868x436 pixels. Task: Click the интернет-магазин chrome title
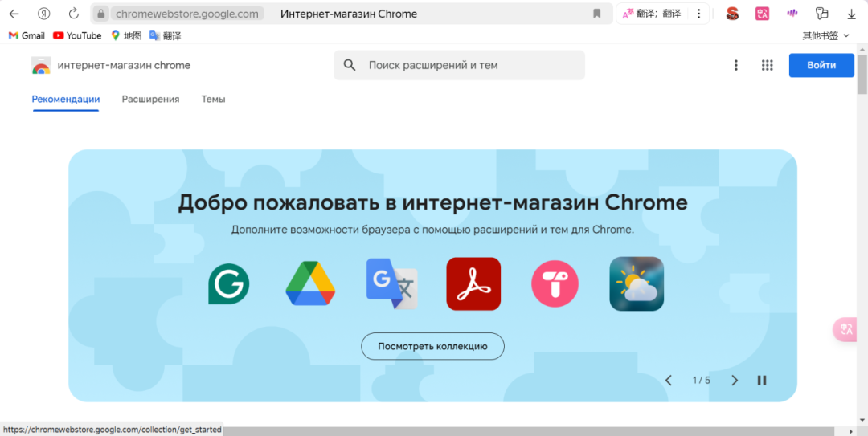[124, 65]
